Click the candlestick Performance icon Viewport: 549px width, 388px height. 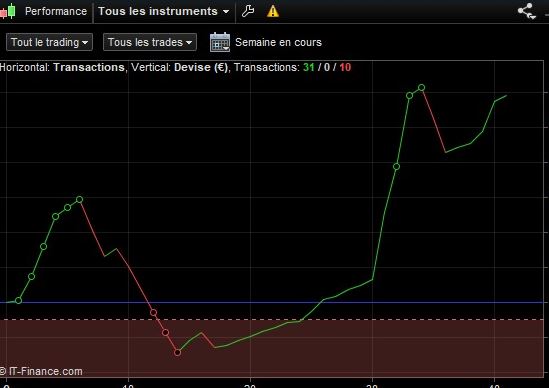tap(8, 11)
